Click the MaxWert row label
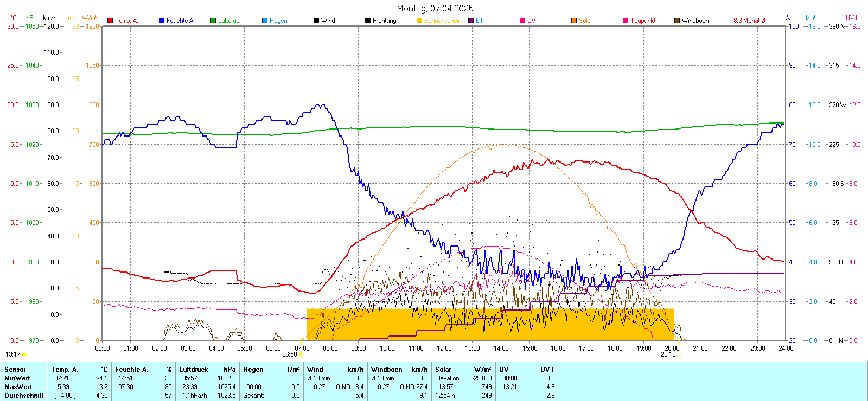 pos(18,387)
